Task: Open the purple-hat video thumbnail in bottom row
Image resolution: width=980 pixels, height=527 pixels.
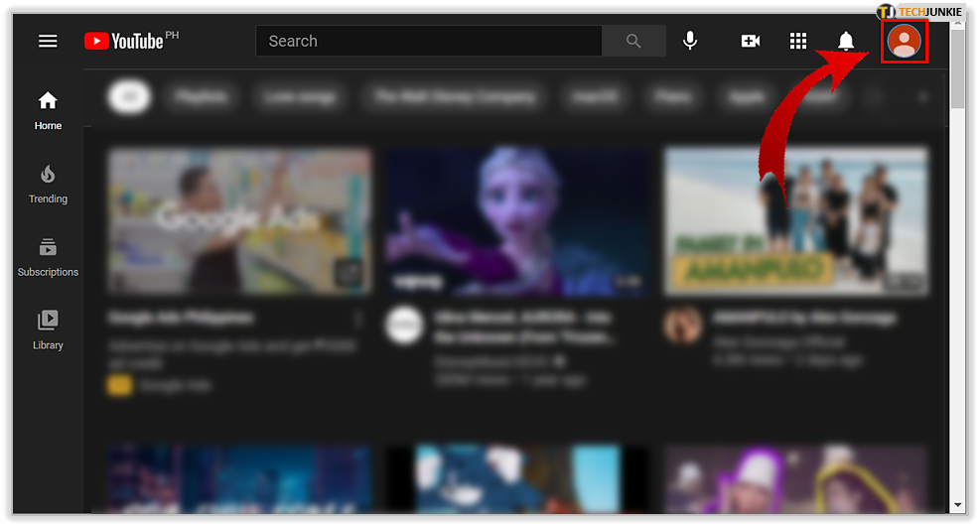Action: (x=795, y=479)
